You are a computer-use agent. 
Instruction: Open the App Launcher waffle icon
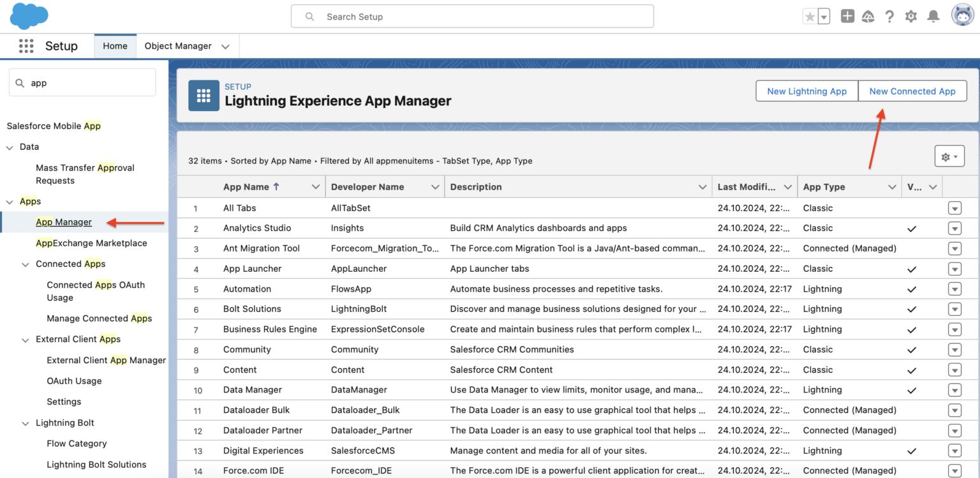click(26, 45)
